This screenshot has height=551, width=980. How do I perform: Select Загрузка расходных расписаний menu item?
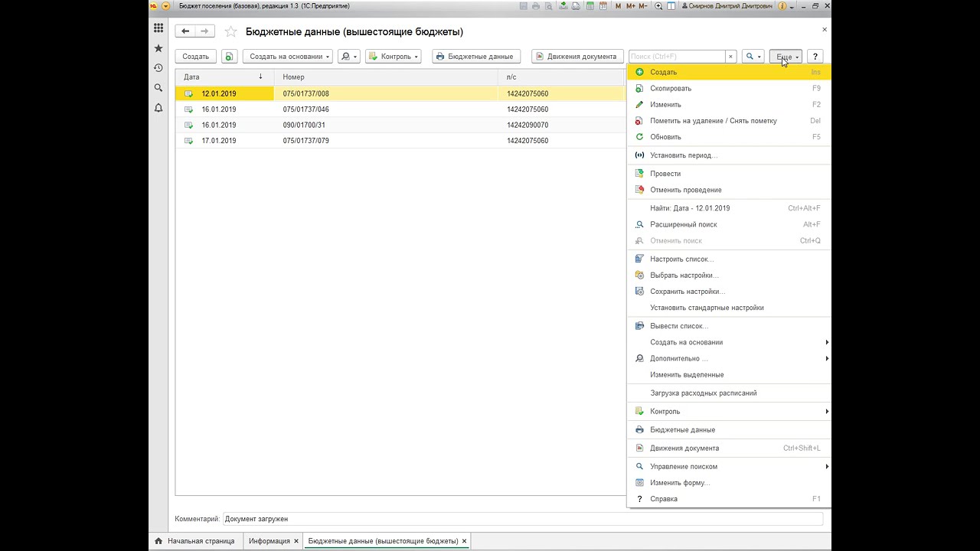[x=728, y=393]
